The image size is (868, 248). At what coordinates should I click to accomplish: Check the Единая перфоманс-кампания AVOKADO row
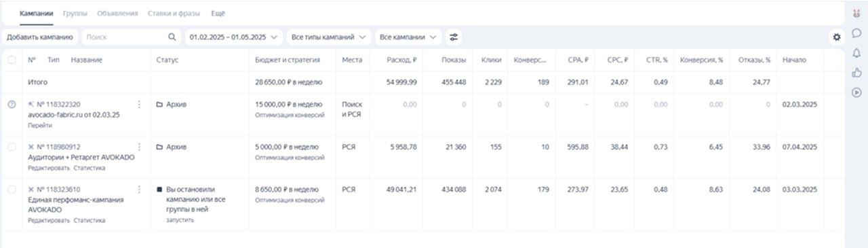pos(12,190)
